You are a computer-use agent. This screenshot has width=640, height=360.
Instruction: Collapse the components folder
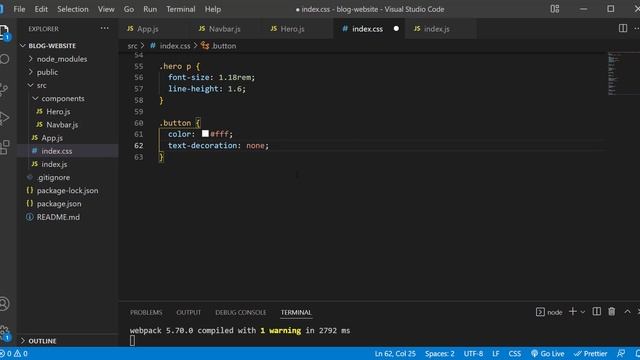pos(58,98)
